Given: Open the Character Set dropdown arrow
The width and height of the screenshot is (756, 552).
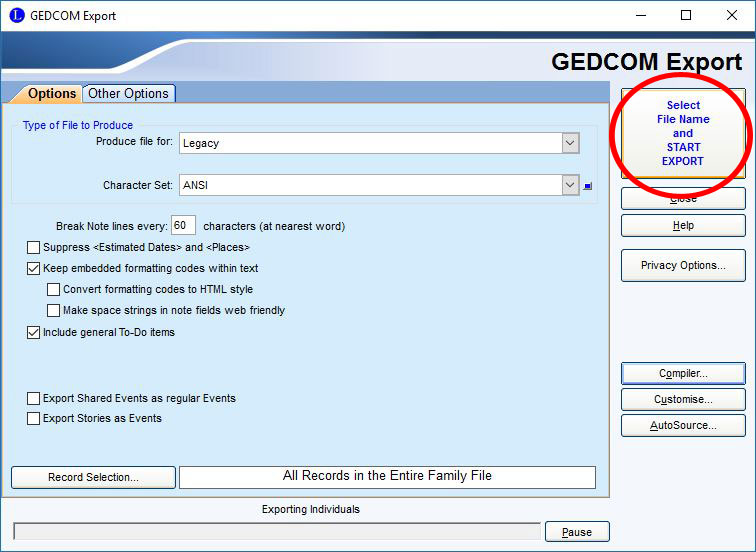Looking at the screenshot, I should click(570, 185).
